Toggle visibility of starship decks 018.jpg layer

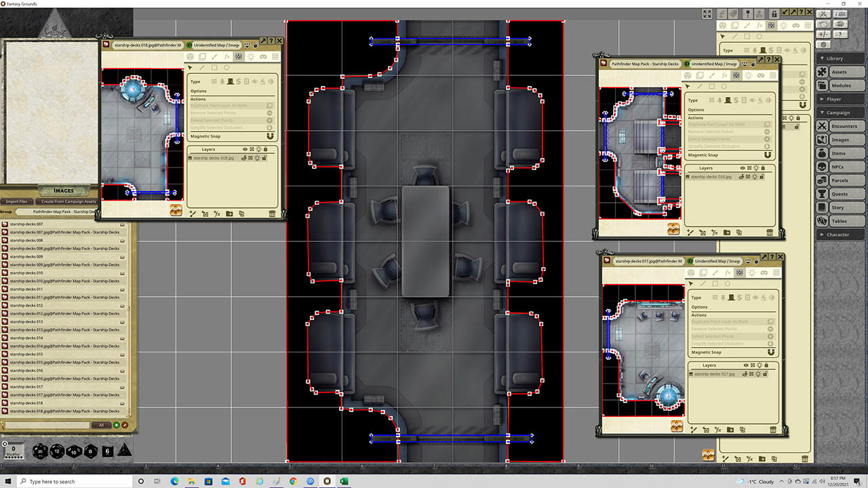(244, 159)
